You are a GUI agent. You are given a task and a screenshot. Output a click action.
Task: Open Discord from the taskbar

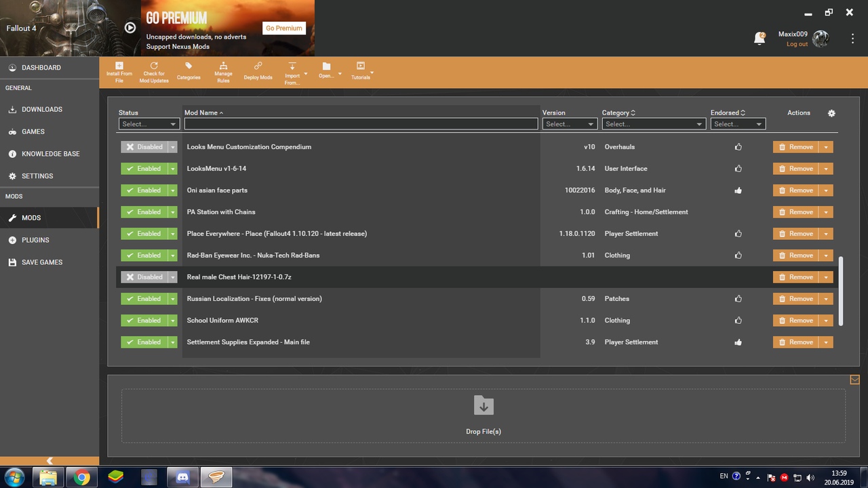tap(182, 477)
